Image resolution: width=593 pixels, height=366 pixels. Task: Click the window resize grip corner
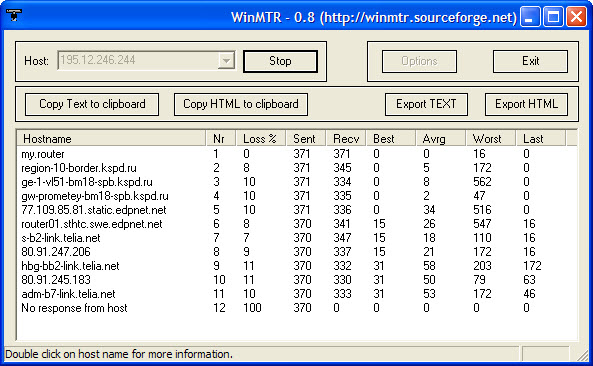[584, 355]
